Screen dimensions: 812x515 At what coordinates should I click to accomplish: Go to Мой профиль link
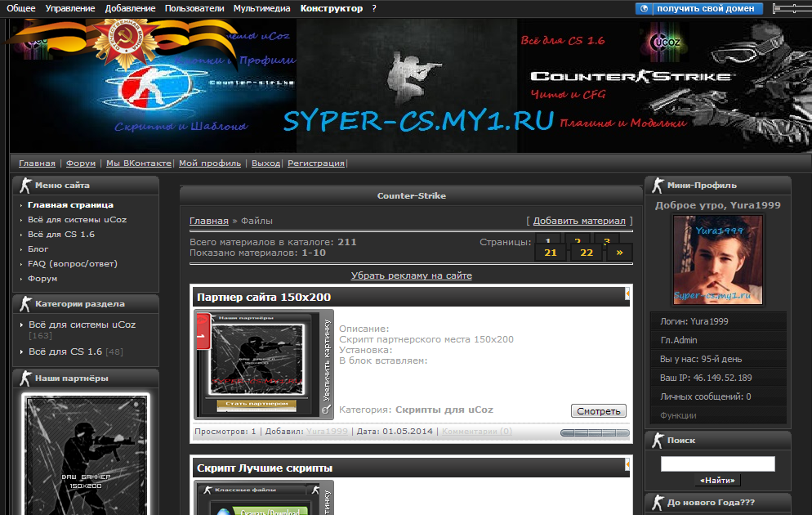(210, 163)
